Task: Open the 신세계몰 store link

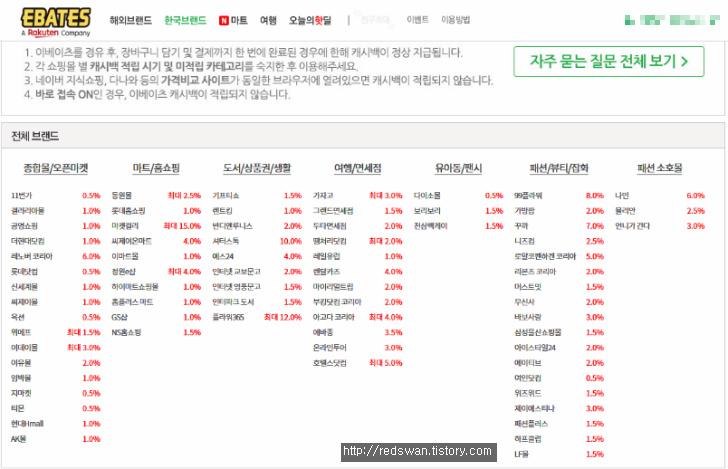Action: (25, 287)
